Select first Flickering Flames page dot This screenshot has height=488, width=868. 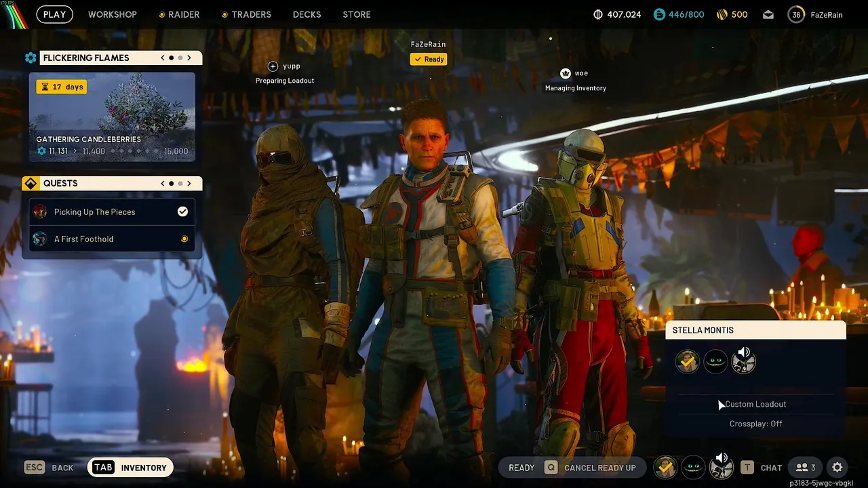[x=171, y=58]
